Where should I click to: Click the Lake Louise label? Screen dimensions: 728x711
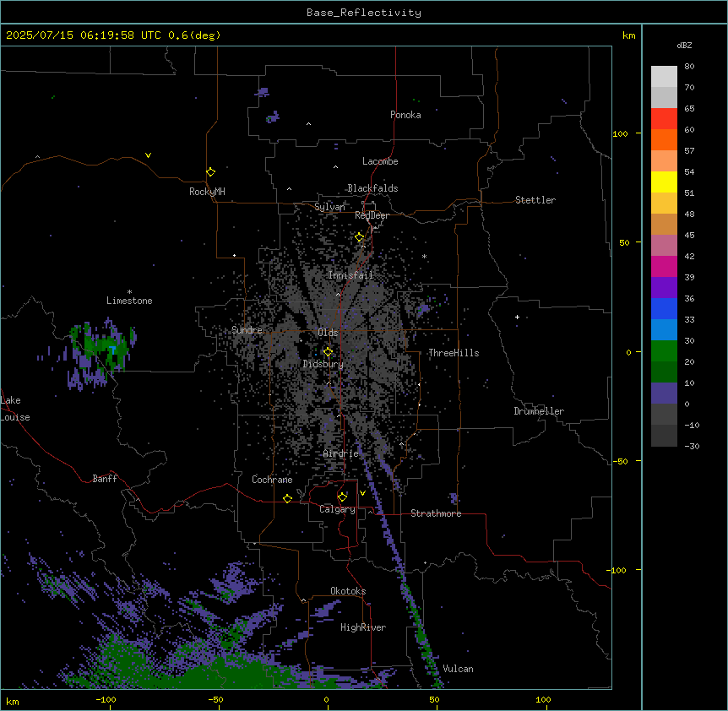[x=15, y=409]
